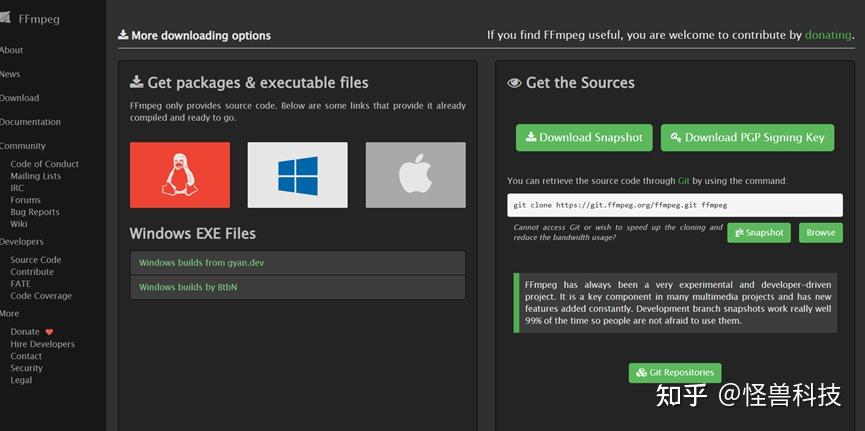The width and height of the screenshot is (865, 431).
Task: Open Hire Developers in sidebar
Action: click(42, 344)
